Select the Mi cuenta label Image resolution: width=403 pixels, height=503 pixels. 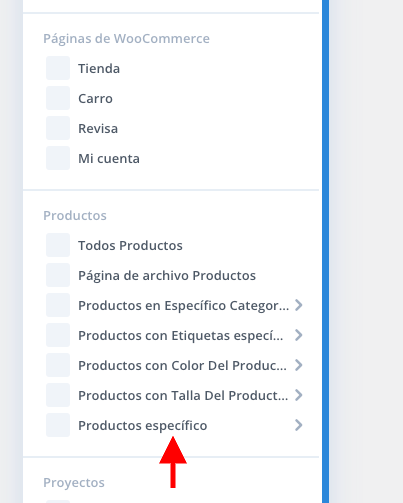click(109, 159)
